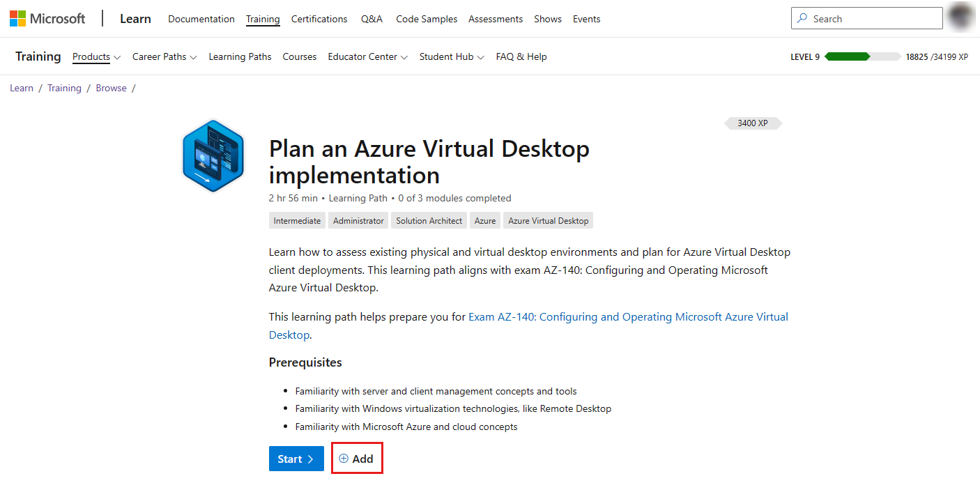Image resolution: width=980 pixels, height=483 pixels.
Task: Click Browse in the breadcrumb
Action: (112, 88)
